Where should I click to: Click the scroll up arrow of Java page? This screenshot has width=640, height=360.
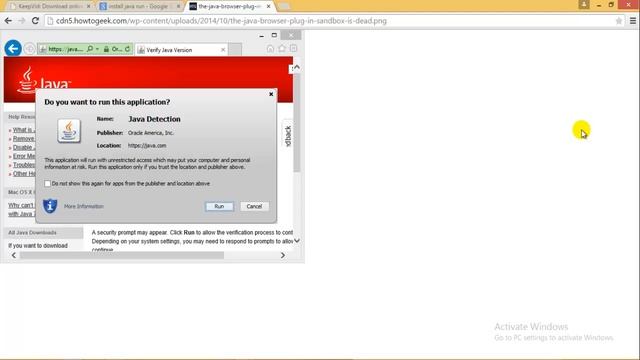297,68
